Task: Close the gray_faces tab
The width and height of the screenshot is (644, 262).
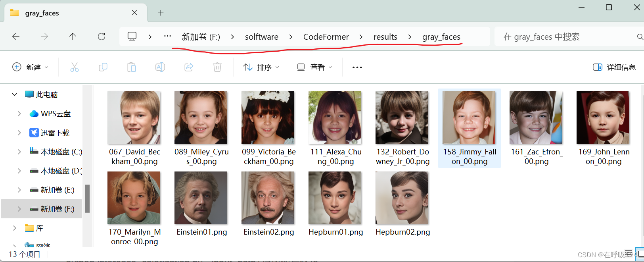Action: click(134, 13)
